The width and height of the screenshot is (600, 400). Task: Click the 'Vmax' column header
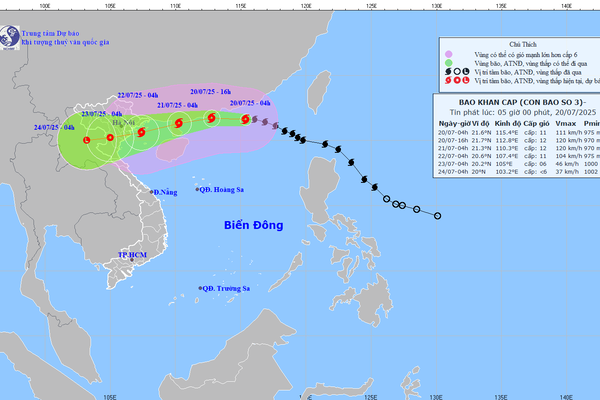pos(566,123)
